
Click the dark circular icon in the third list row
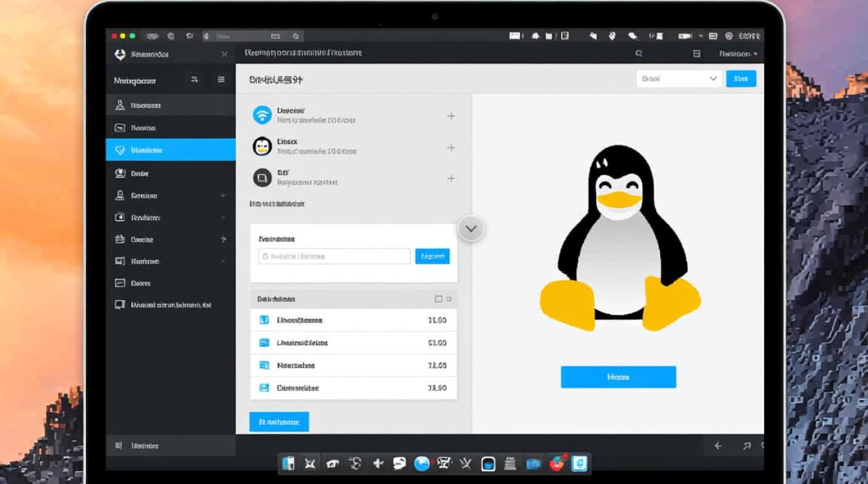262,177
